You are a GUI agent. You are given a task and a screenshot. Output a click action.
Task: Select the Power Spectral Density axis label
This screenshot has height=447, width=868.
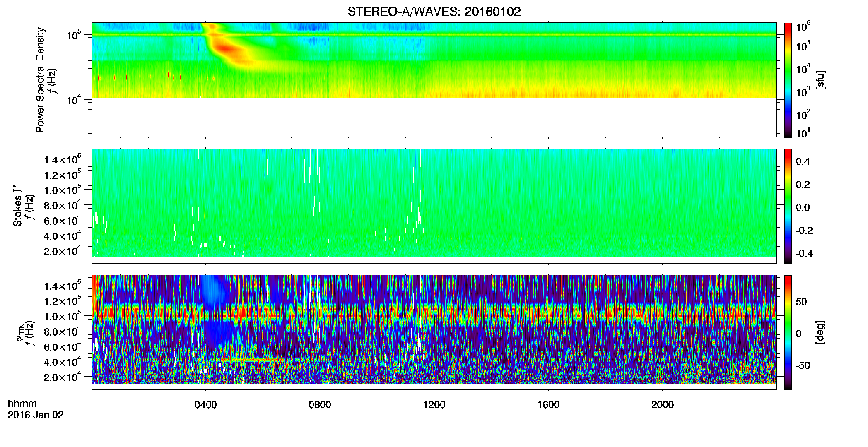tap(40, 80)
